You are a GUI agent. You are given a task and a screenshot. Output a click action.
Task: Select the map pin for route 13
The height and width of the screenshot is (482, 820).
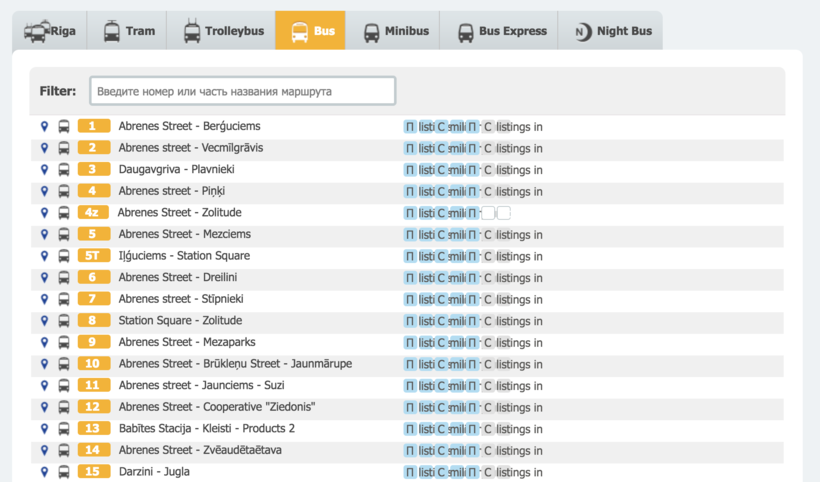[44, 428]
